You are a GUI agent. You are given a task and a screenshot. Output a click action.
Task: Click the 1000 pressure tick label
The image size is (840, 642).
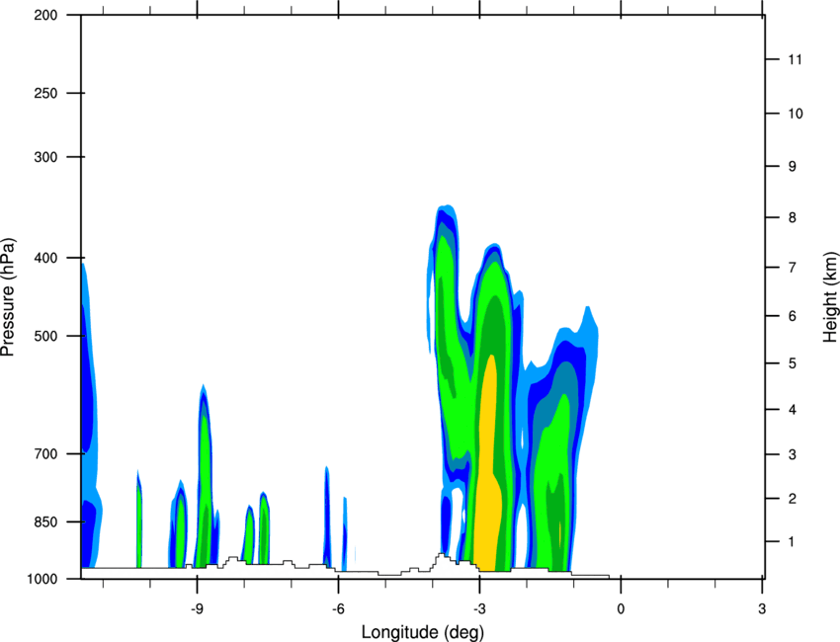click(42, 579)
